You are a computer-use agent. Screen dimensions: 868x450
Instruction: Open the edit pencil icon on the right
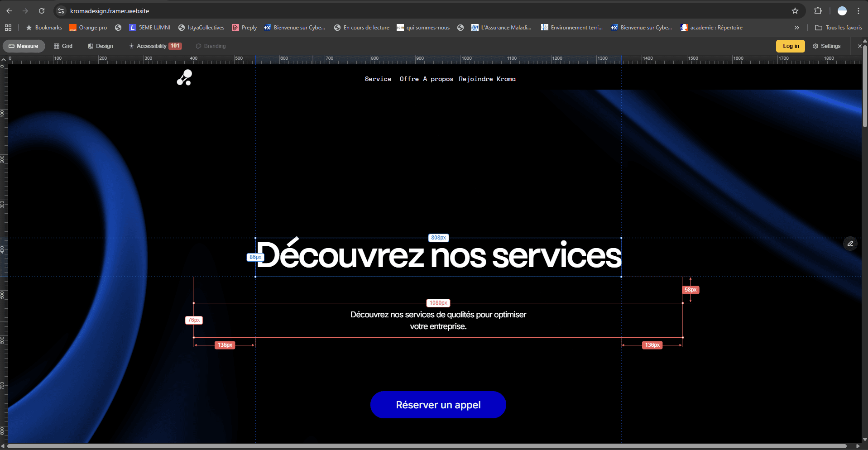850,244
